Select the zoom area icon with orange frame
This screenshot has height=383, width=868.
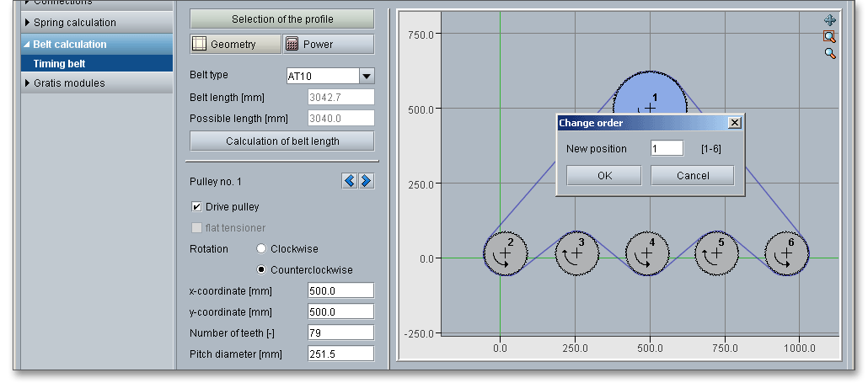(x=829, y=36)
